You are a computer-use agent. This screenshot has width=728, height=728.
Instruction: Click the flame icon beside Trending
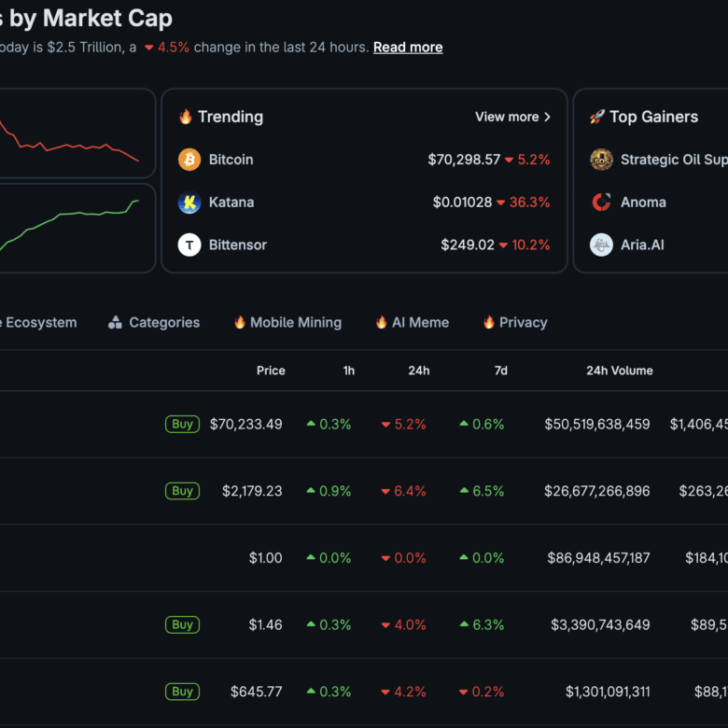click(x=186, y=117)
